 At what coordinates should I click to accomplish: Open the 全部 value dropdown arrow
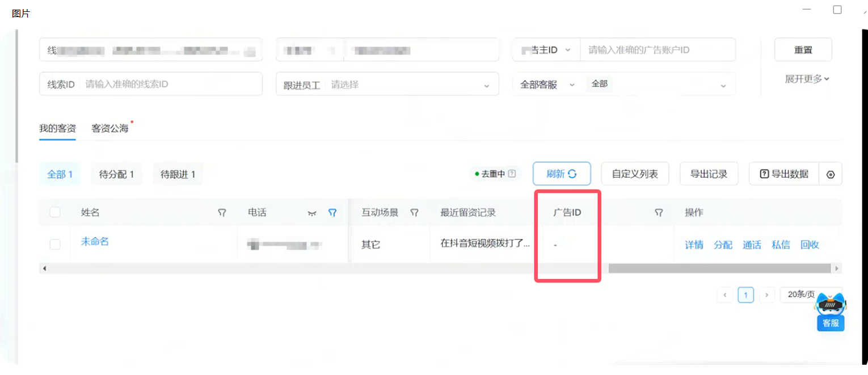click(x=723, y=86)
